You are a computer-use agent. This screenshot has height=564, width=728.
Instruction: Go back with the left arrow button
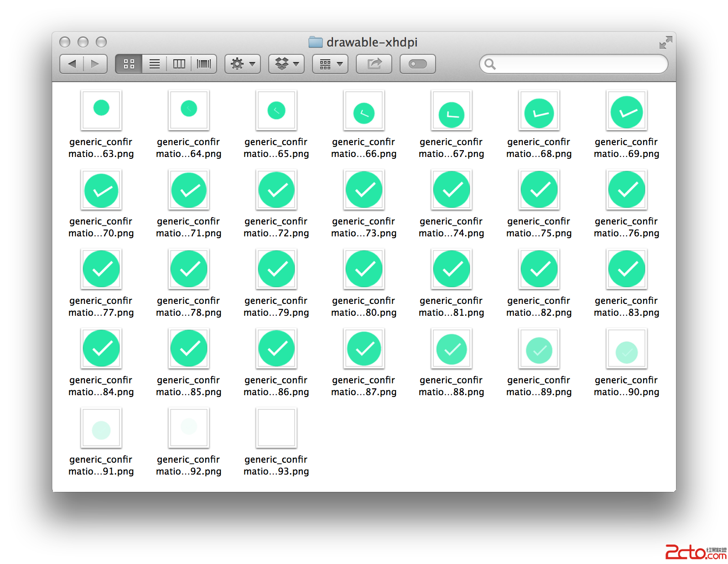(x=72, y=64)
